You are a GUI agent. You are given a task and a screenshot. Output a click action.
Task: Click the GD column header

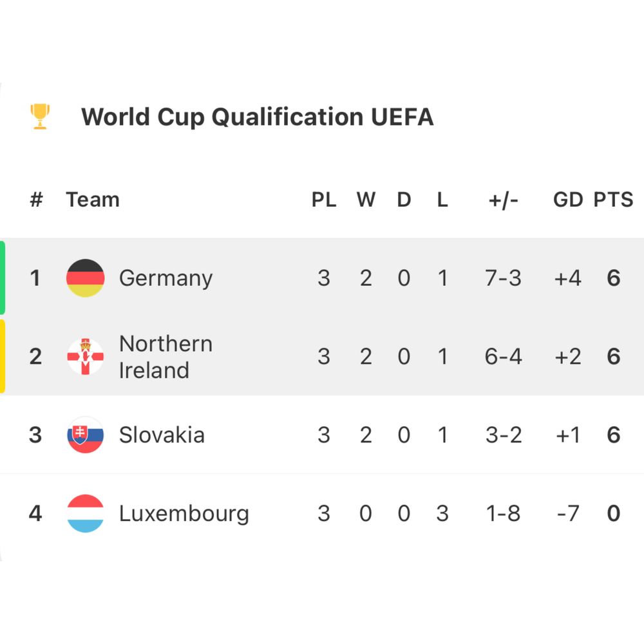click(x=567, y=200)
